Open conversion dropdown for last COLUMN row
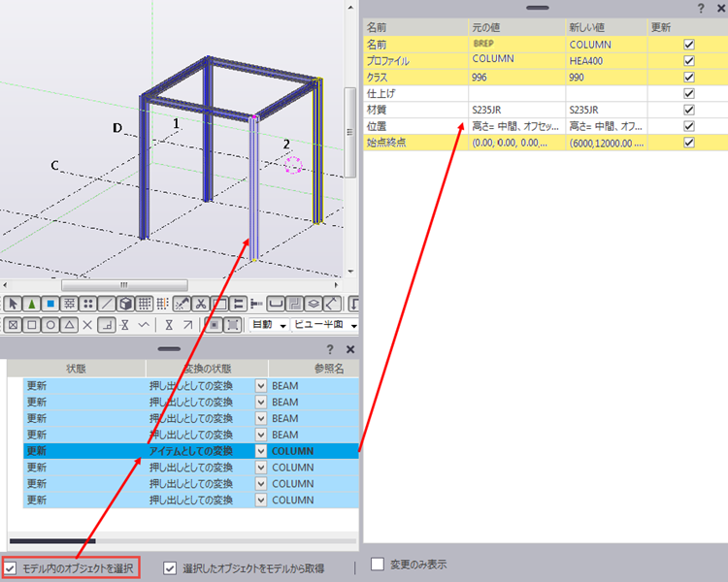This screenshot has width=728, height=582. pyautogui.click(x=261, y=500)
